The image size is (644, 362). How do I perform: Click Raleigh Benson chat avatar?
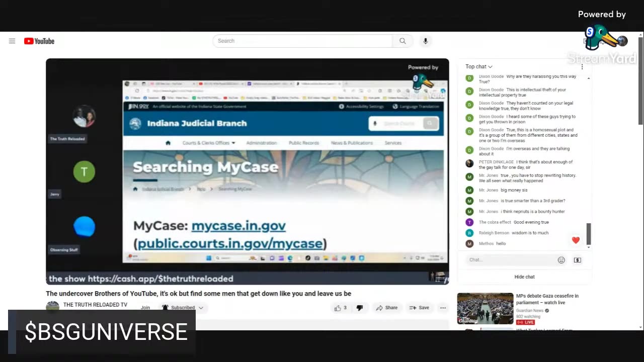coord(469,233)
